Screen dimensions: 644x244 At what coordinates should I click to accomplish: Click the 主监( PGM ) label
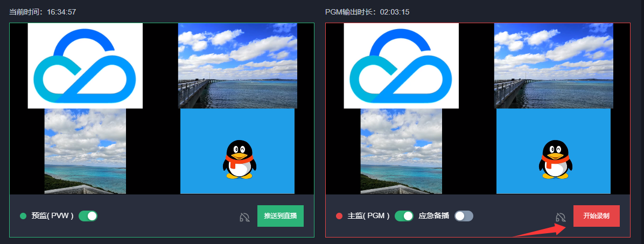click(369, 215)
